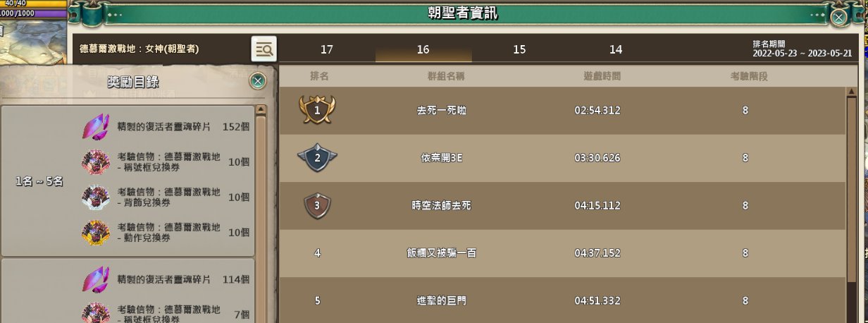Click the soul fragment icon with 114個
The width and height of the screenshot is (868, 323).
pos(95,279)
